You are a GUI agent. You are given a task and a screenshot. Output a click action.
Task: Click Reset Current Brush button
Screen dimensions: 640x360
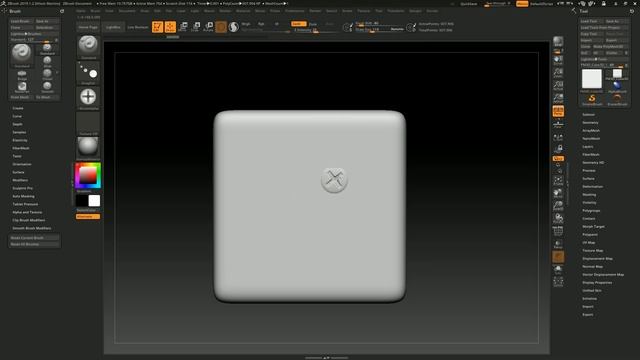coord(34,238)
